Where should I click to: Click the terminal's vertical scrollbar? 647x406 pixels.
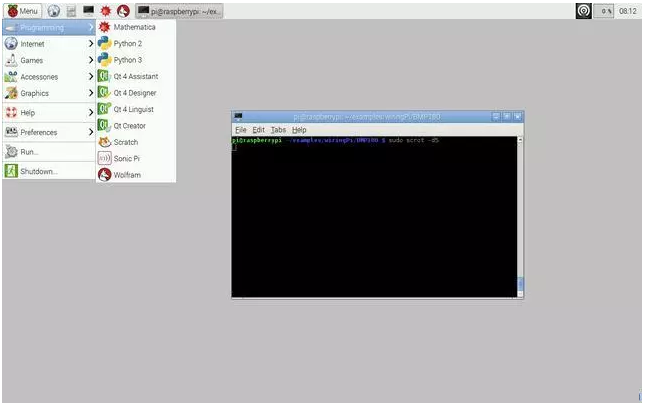520,215
